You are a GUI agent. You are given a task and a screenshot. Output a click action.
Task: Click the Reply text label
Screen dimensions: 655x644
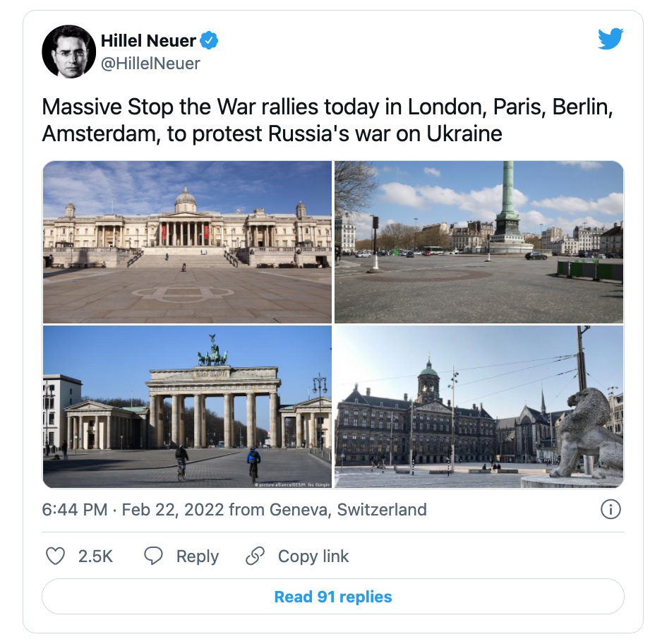(x=197, y=556)
